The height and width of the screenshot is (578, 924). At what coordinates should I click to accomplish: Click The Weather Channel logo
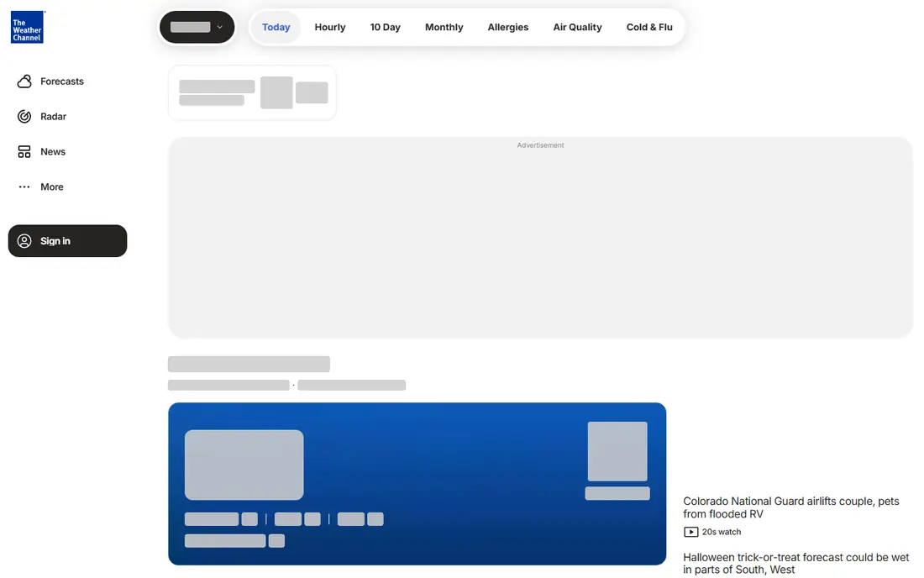27,27
